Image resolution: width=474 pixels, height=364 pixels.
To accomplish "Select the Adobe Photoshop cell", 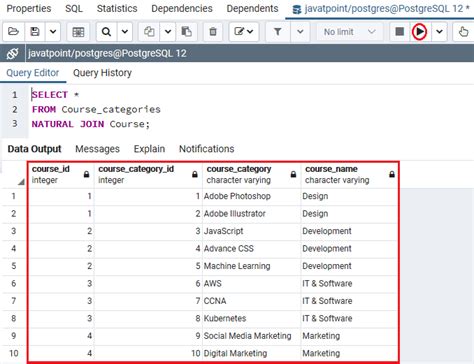I will tap(251, 196).
